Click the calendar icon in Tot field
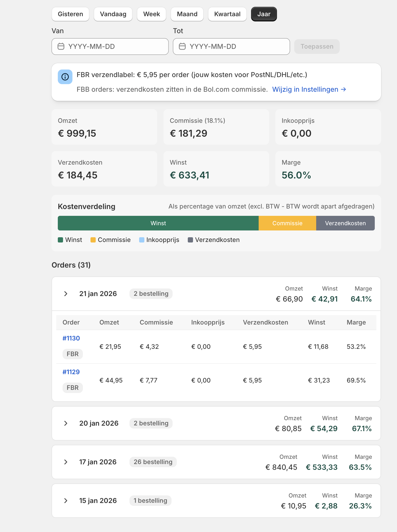 [182, 47]
